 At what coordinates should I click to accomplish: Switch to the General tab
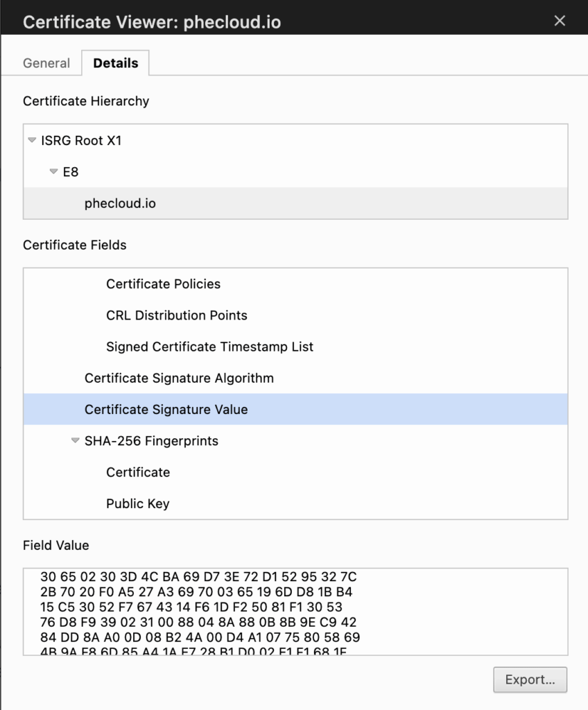click(46, 63)
